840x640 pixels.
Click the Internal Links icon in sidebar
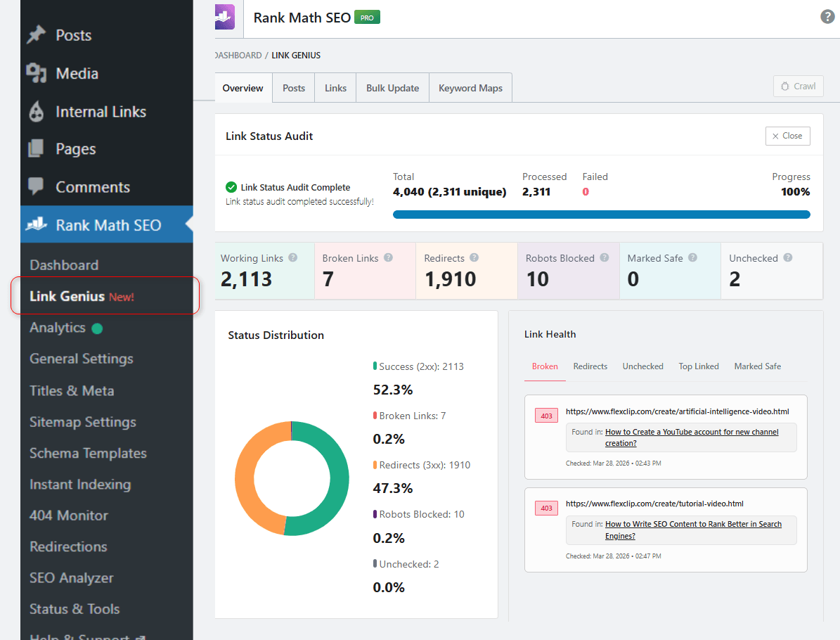[37, 112]
